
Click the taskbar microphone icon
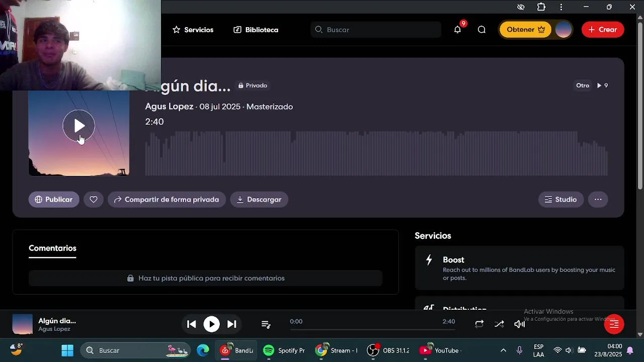pos(520,350)
